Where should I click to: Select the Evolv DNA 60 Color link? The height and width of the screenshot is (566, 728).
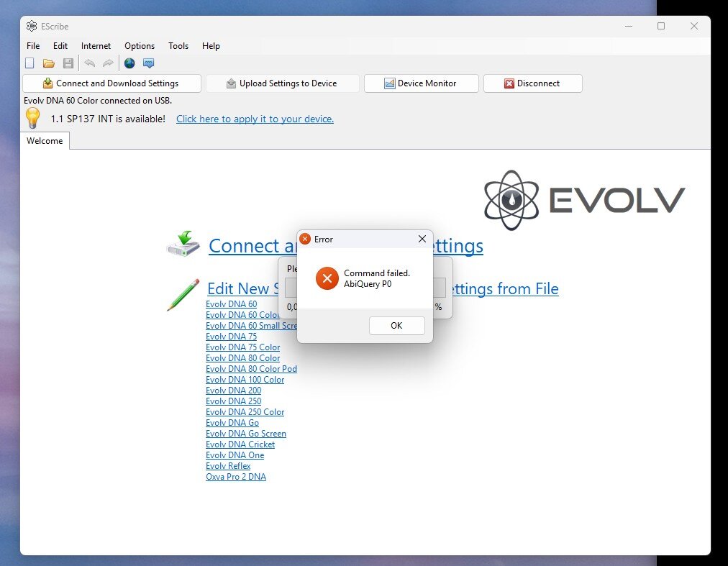(242, 315)
